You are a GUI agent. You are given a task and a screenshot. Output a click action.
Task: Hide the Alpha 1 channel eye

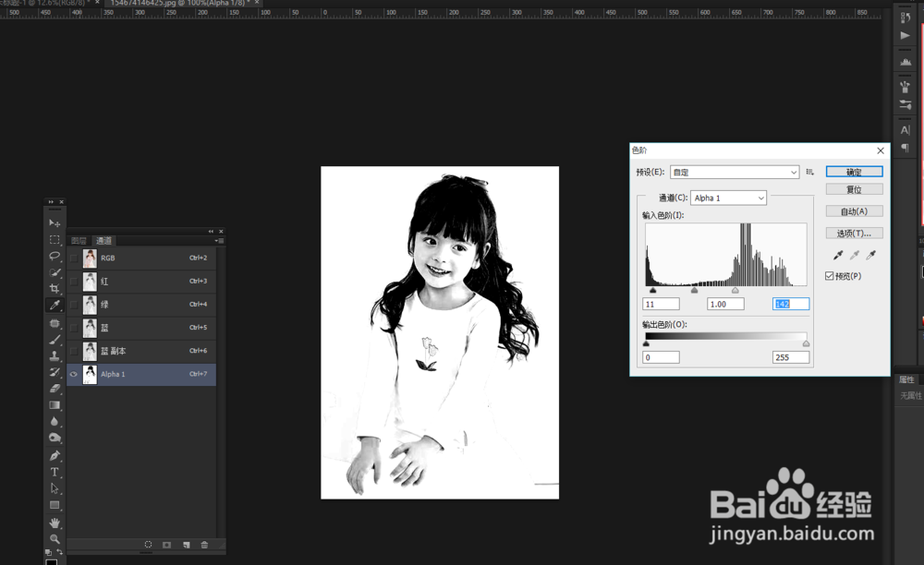74,374
